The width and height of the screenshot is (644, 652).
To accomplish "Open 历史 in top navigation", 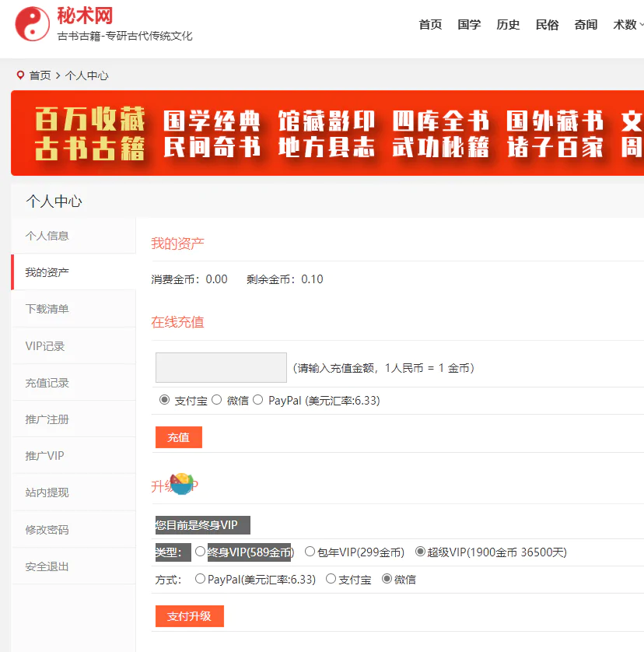I will pyautogui.click(x=508, y=25).
